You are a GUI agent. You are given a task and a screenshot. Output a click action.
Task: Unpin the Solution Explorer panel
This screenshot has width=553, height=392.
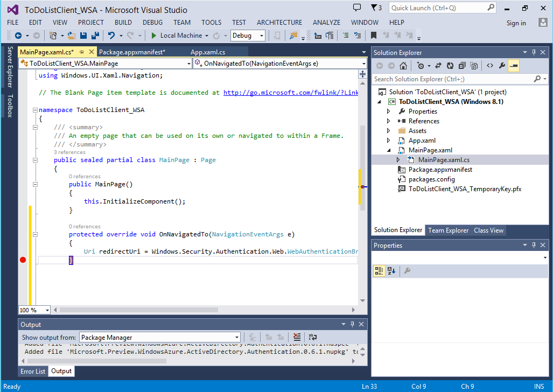[x=534, y=52]
